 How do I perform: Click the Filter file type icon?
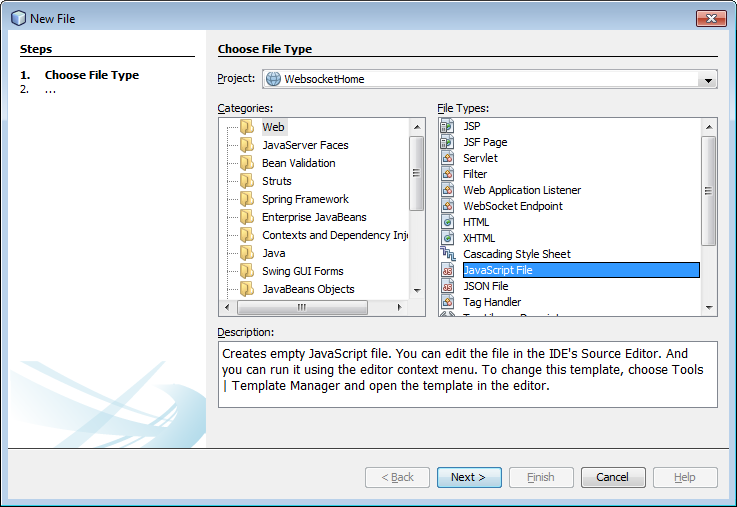(x=447, y=174)
